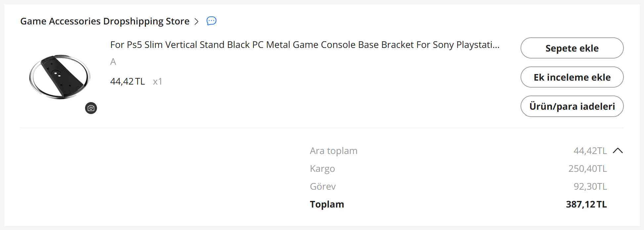Click the 250,40TL shipping amount

[587, 169]
